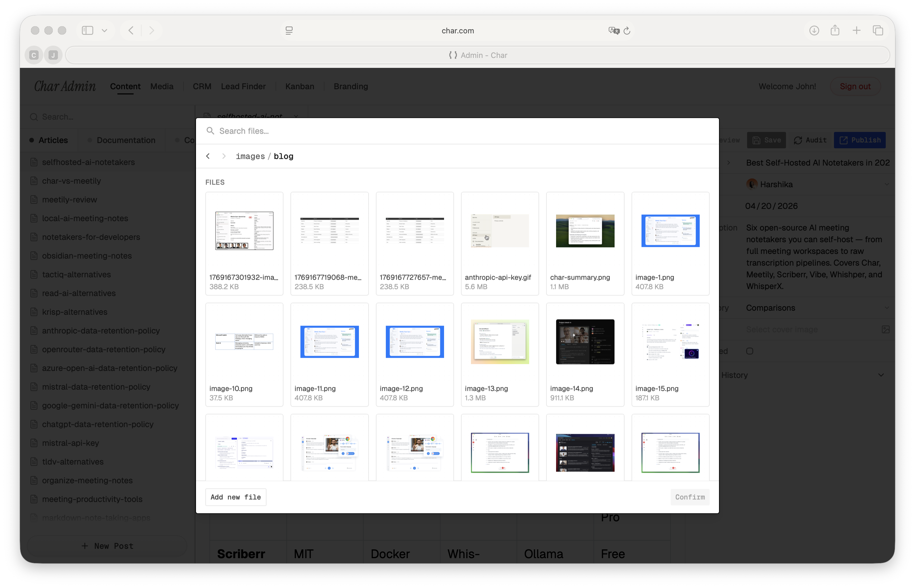Switch to the Documentation tab

[x=122, y=140]
